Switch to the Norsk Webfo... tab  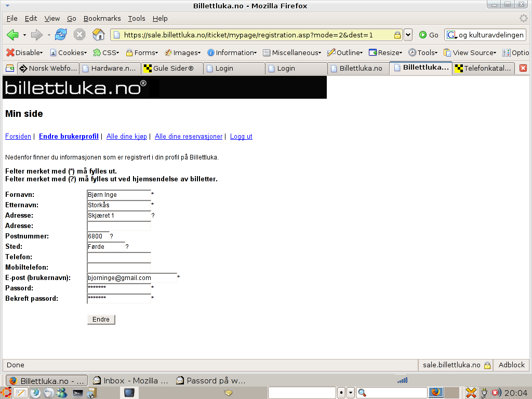tap(48, 68)
